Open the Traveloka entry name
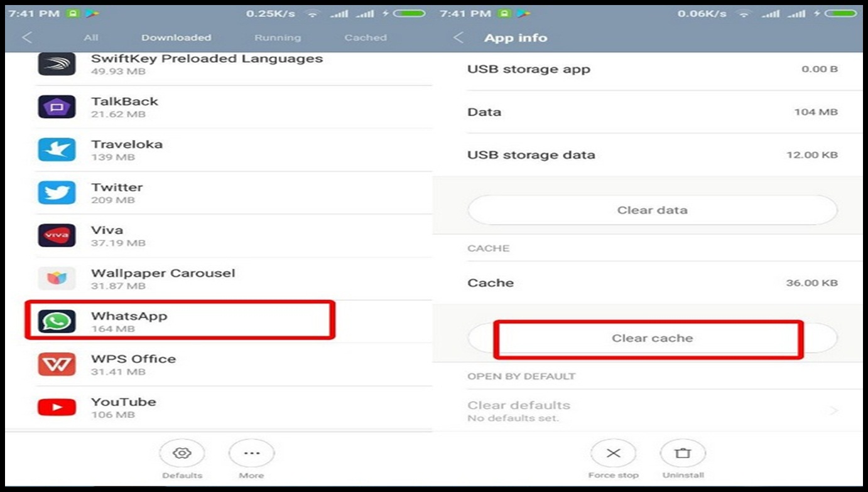 [x=127, y=144]
